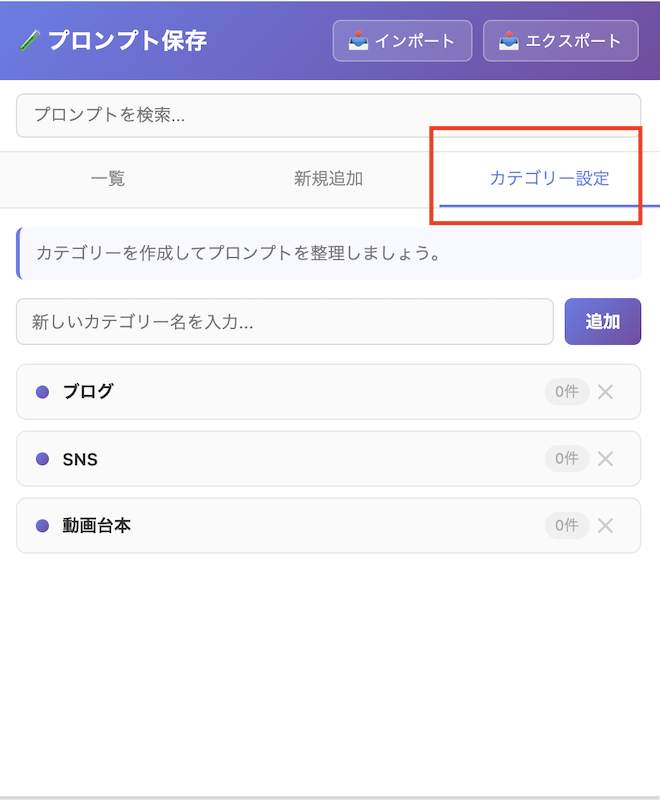Click the purple dot beside 動画台本
Viewport: 660px width, 800px height.
[42, 526]
